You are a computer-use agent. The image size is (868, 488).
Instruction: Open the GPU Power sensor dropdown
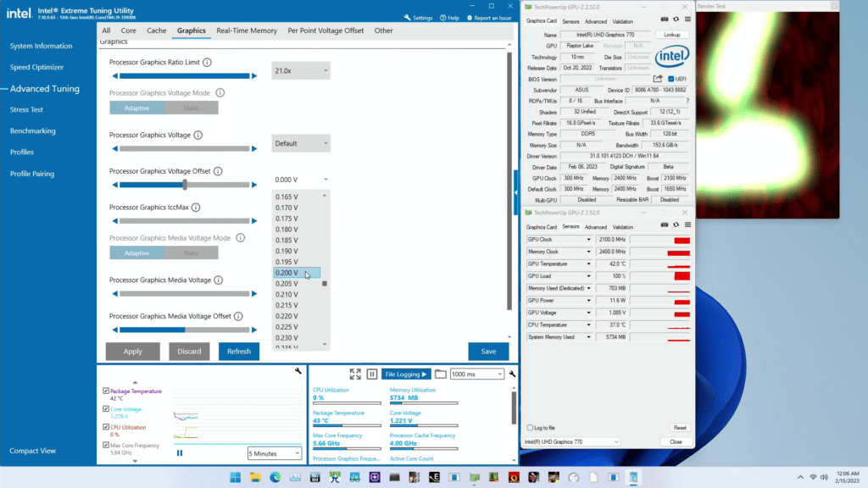pyautogui.click(x=588, y=301)
